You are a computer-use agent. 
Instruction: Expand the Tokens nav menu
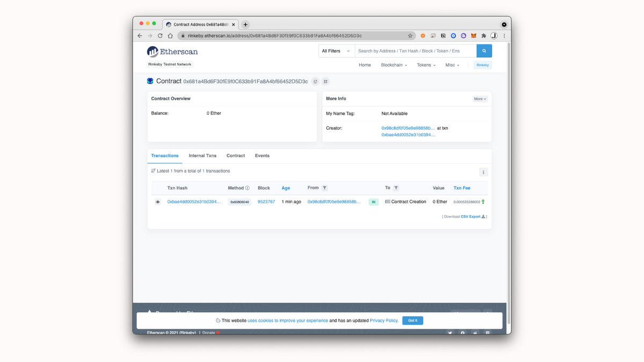tap(426, 65)
